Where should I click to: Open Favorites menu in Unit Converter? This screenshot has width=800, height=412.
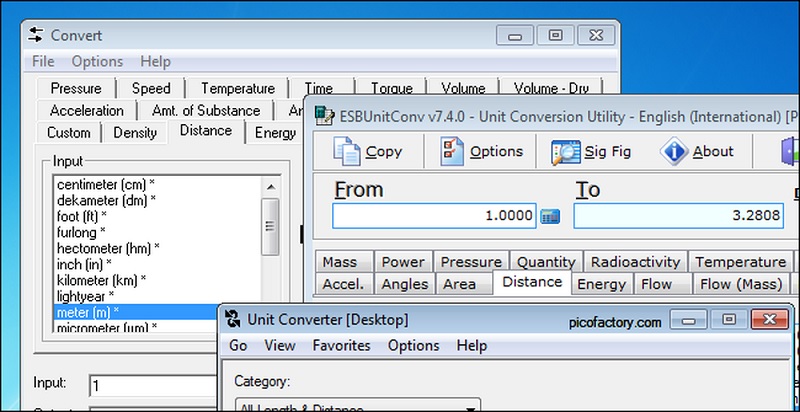tap(341, 345)
